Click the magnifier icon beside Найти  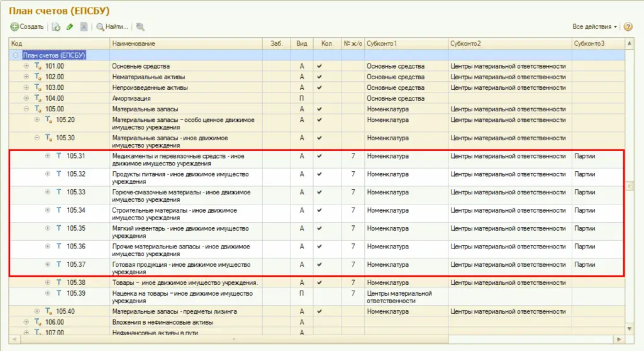pyautogui.click(x=100, y=26)
